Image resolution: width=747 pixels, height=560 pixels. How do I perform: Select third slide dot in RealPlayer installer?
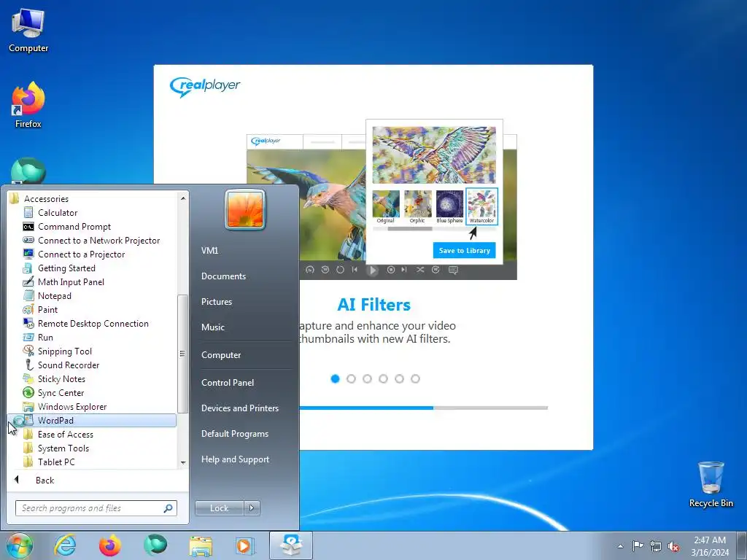[x=367, y=378]
